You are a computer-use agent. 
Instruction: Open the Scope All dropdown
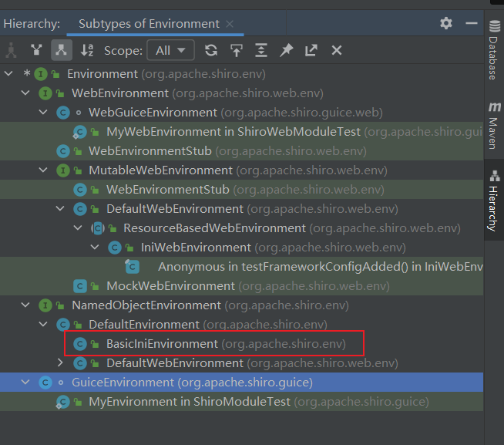coord(170,50)
